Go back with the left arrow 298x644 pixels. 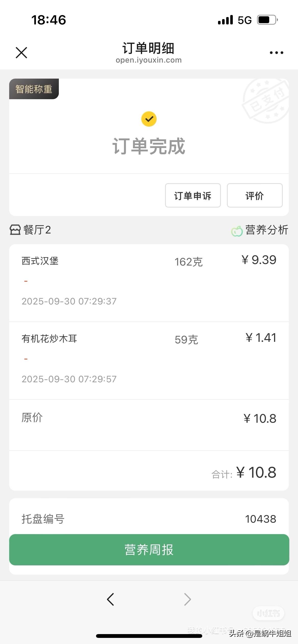tap(110, 599)
